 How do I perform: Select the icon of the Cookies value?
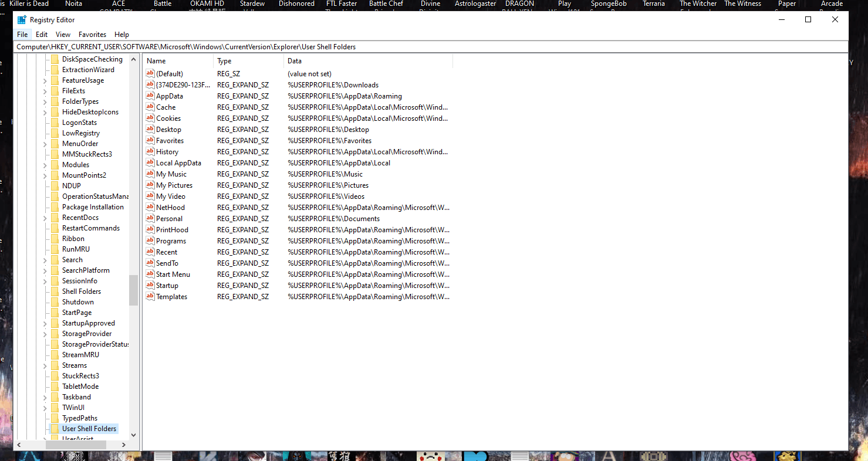pyautogui.click(x=150, y=118)
